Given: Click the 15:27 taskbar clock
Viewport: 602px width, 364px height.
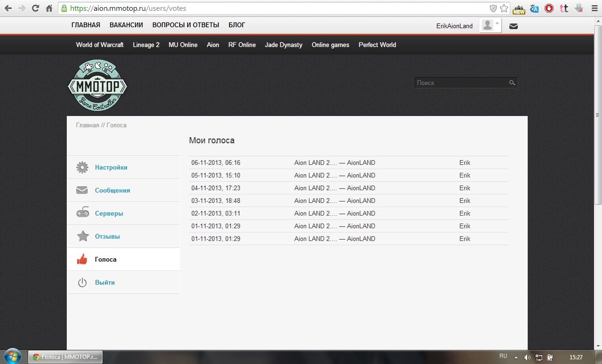Looking at the screenshot, I should pyautogui.click(x=576, y=357).
